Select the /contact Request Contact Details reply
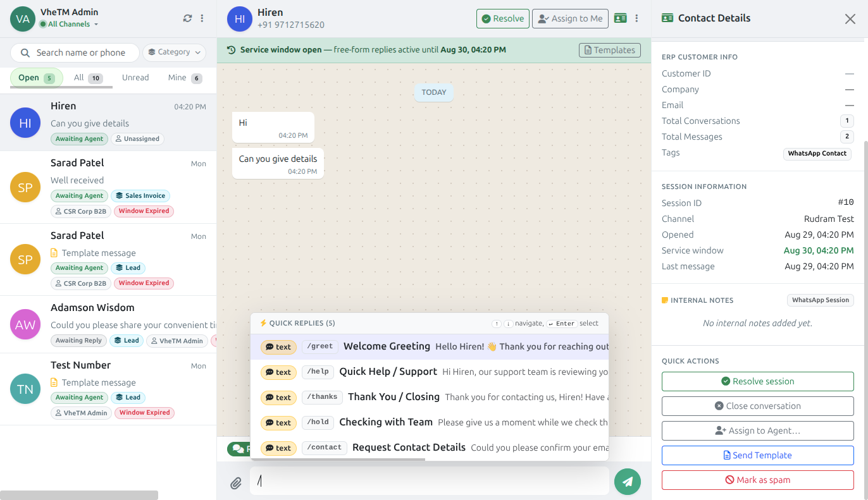Image resolution: width=868 pixels, height=500 pixels. 430,447
